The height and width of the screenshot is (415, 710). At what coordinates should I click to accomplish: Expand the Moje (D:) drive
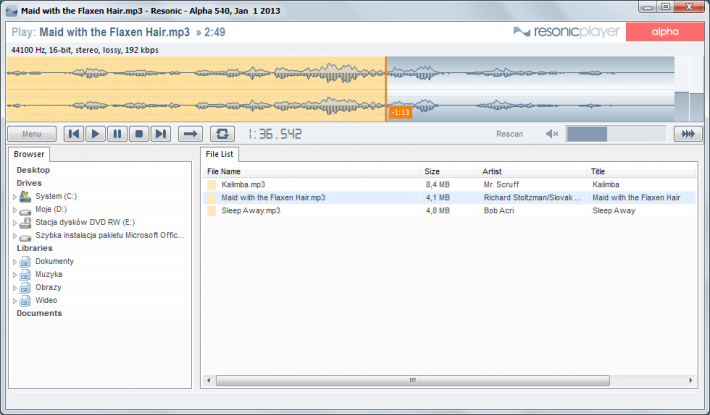14,210
